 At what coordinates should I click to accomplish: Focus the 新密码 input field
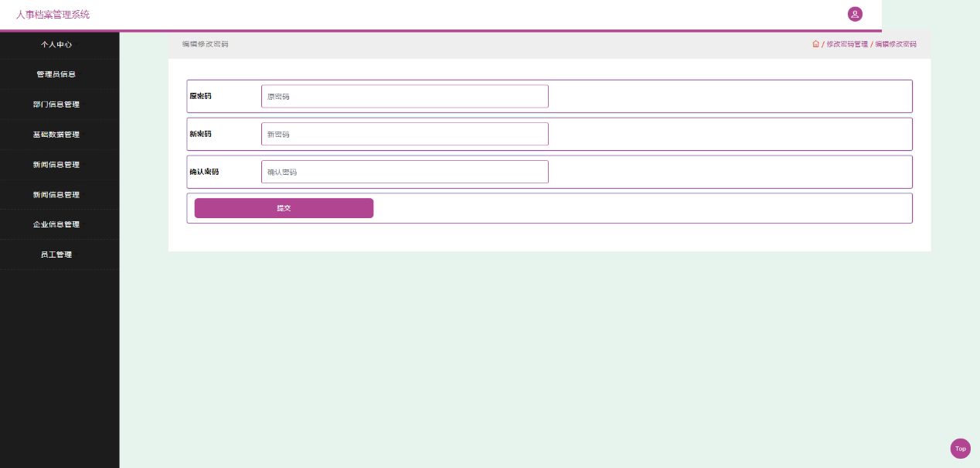click(405, 134)
